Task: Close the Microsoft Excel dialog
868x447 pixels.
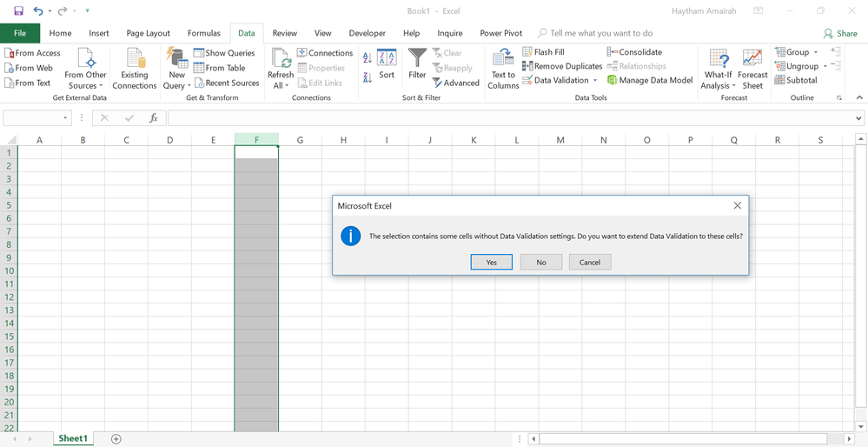Action: coord(738,205)
